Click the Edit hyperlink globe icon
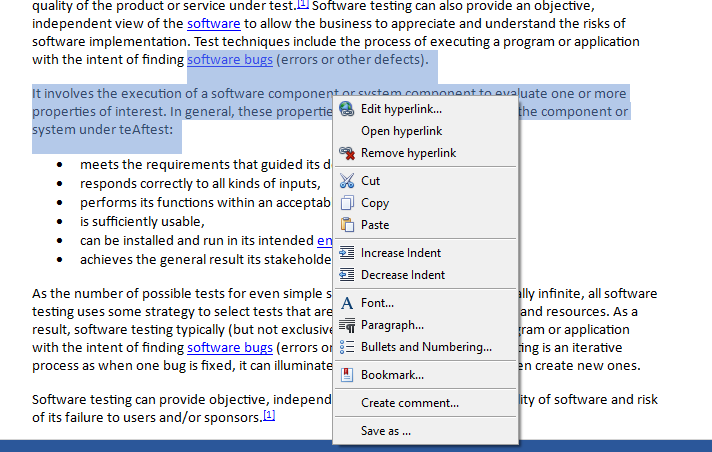The width and height of the screenshot is (712, 452). click(x=347, y=109)
